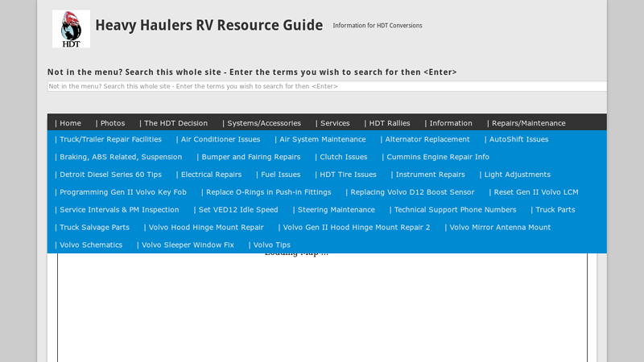Go to Truck Salvage Parts page

[93, 228]
